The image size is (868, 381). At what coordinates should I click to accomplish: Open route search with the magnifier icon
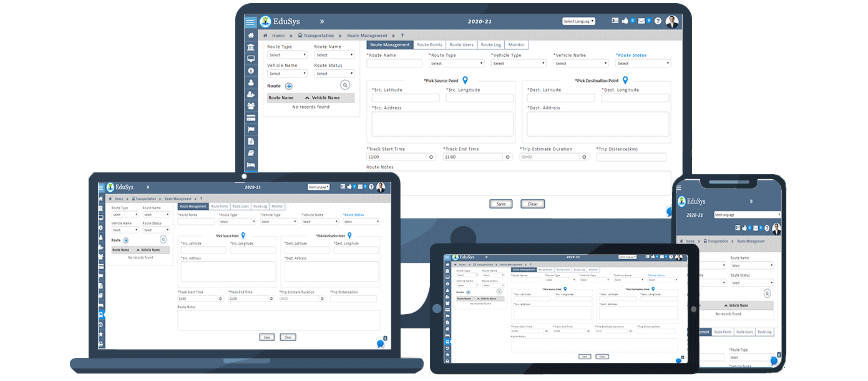(x=344, y=85)
